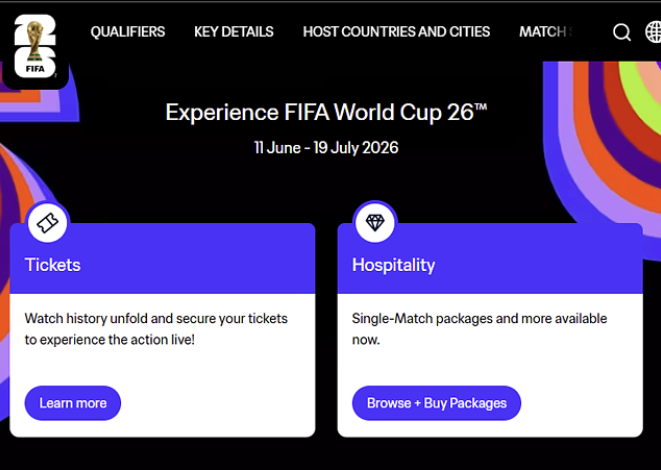This screenshot has width=661, height=470.
Task: Click the diamond icon above Hospitality
Action: [x=375, y=222]
